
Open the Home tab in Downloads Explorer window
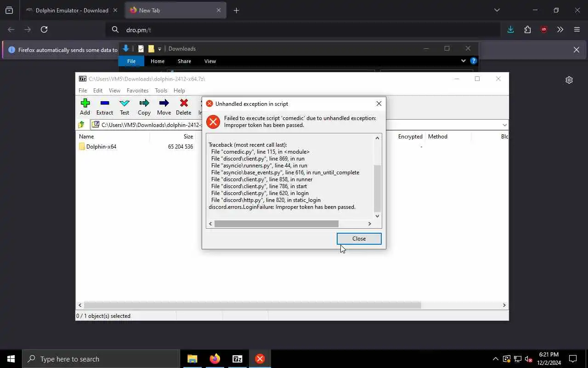point(158,61)
